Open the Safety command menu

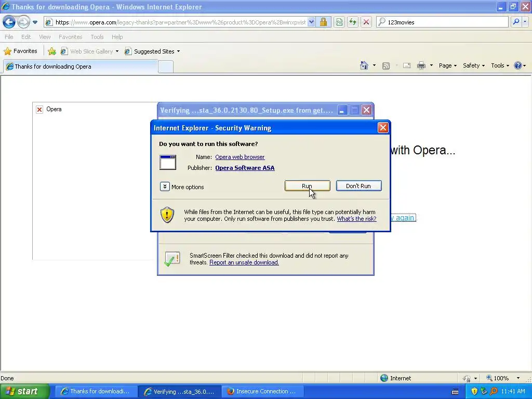pos(474,65)
